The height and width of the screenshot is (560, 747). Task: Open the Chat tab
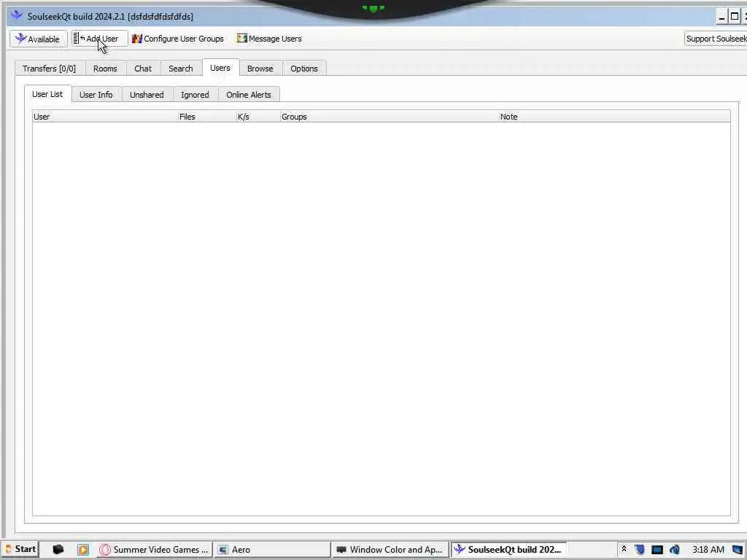[x=143, y=69]
